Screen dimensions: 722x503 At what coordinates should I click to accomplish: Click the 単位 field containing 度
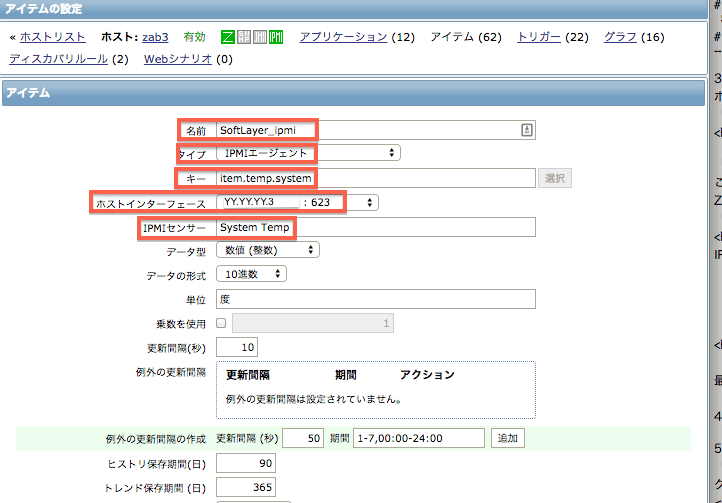[376, 299]
